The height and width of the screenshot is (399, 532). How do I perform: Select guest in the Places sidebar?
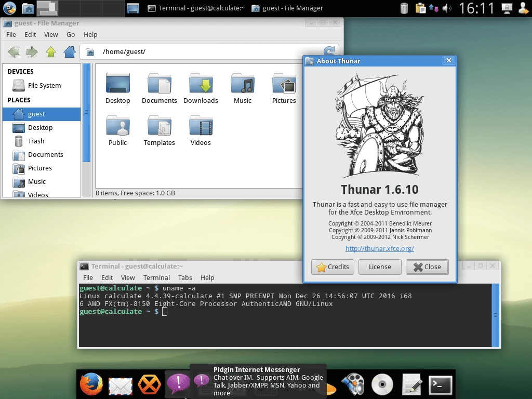coord(42,114)
